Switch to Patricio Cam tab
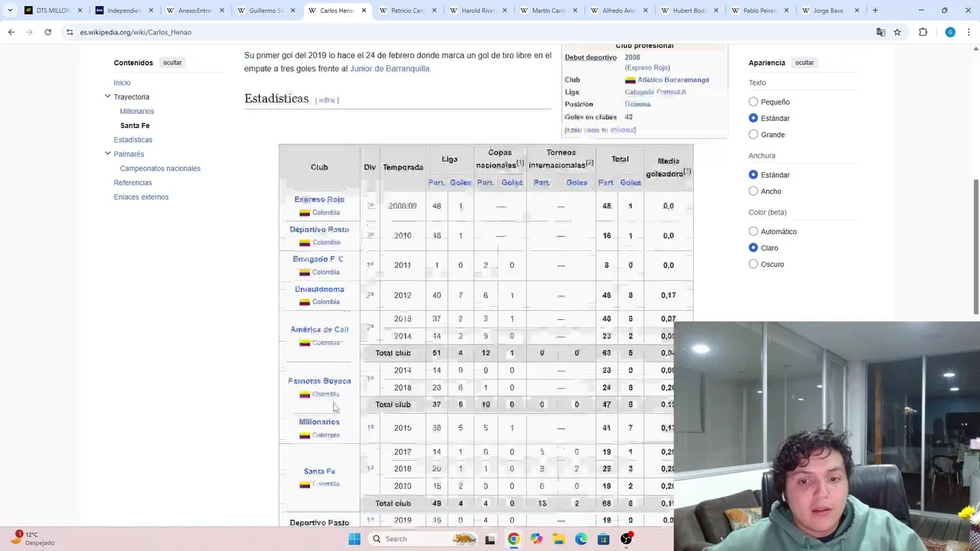The height and width of the screenshot is (551, 980). click(407, 11)
